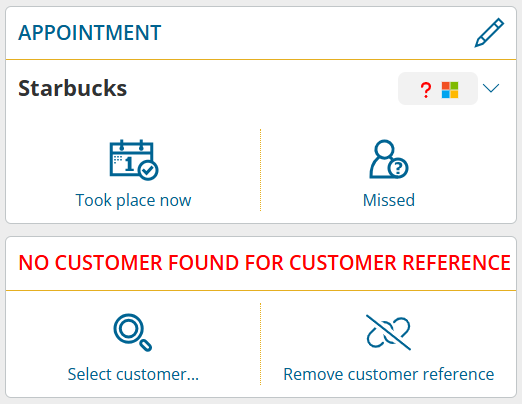Click the magnifier handle above Select customer...

point(145,345)
